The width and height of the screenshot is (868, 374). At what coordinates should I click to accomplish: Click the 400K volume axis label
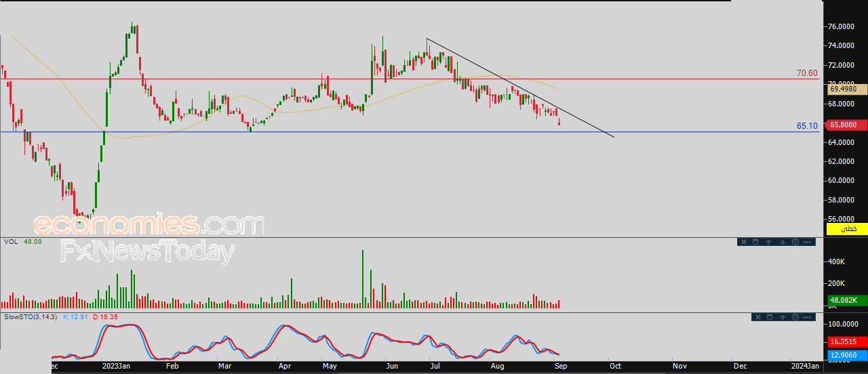(x=837, y=262)
